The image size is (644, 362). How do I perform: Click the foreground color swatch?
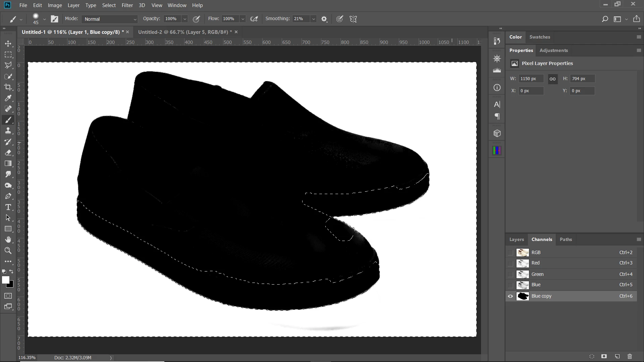tap(5, 280)
